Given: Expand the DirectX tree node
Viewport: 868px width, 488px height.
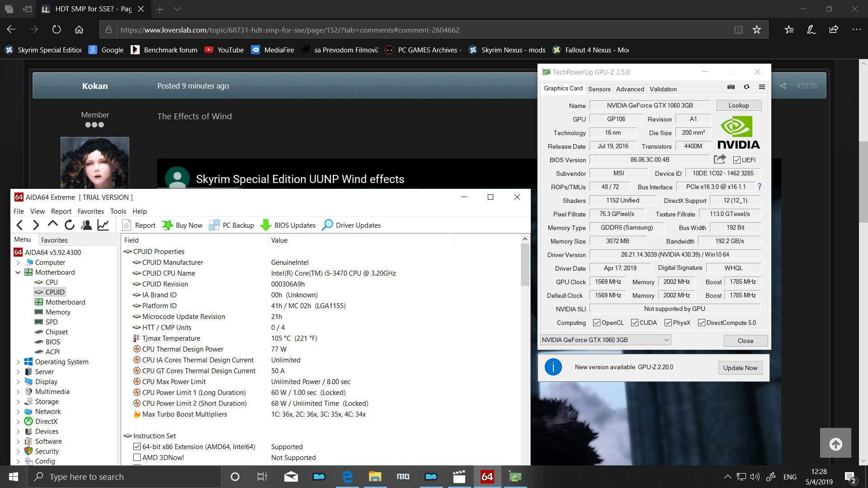Looking at the screenshot, I should (18, 422).
